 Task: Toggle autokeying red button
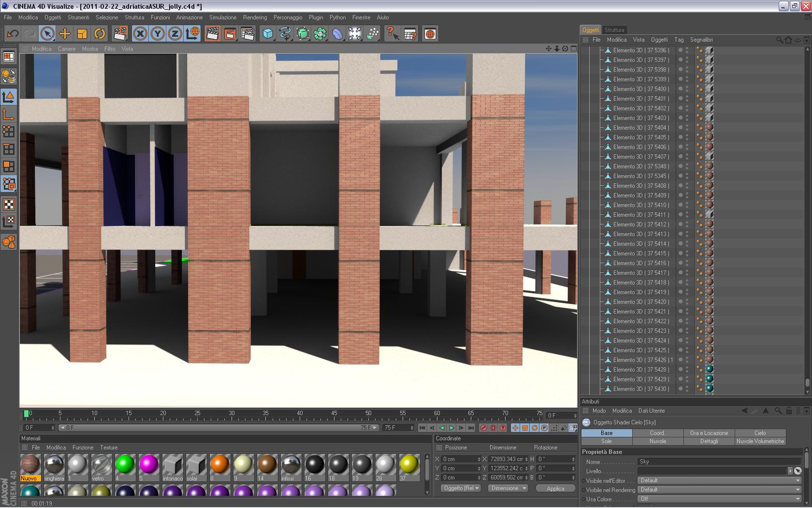coord(493,428)
